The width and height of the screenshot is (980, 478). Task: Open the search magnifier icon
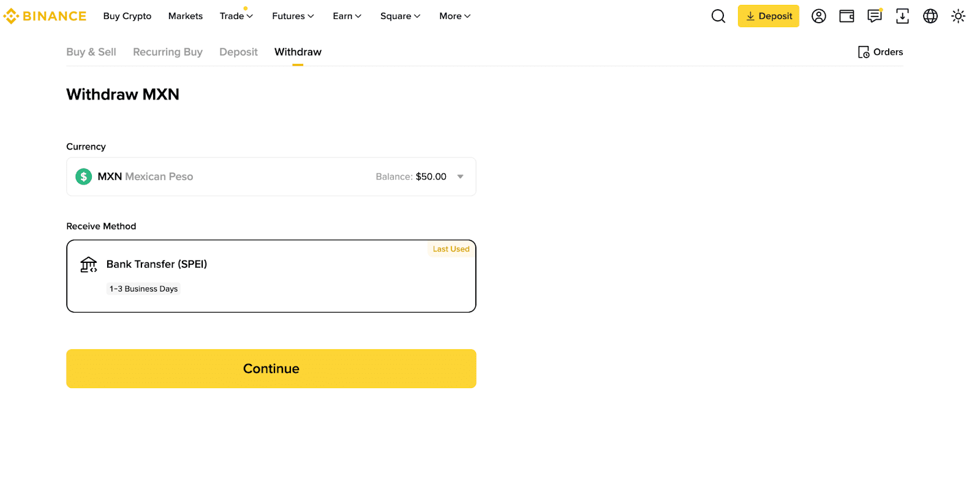coord(718,16)
